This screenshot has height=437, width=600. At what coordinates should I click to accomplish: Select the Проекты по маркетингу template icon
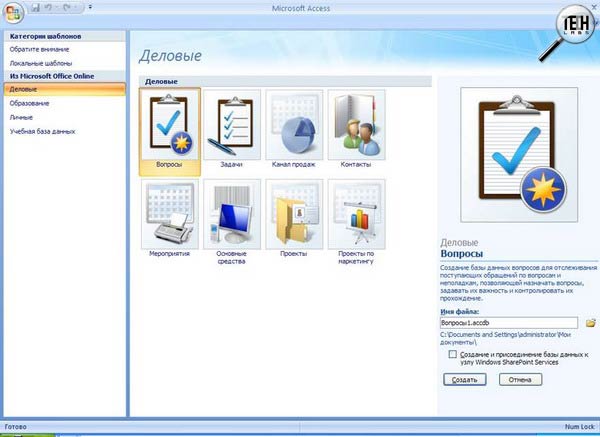pos(356,214)
